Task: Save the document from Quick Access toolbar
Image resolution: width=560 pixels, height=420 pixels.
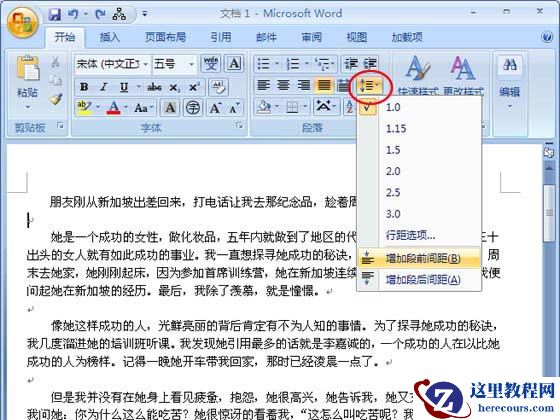Action: click(x=55, y=14)
